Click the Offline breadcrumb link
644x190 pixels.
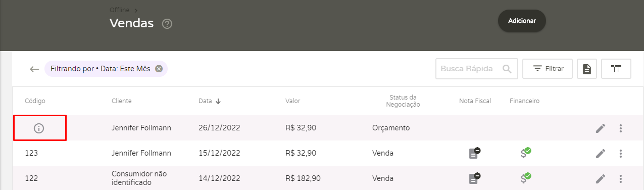(x=120, y=10)
